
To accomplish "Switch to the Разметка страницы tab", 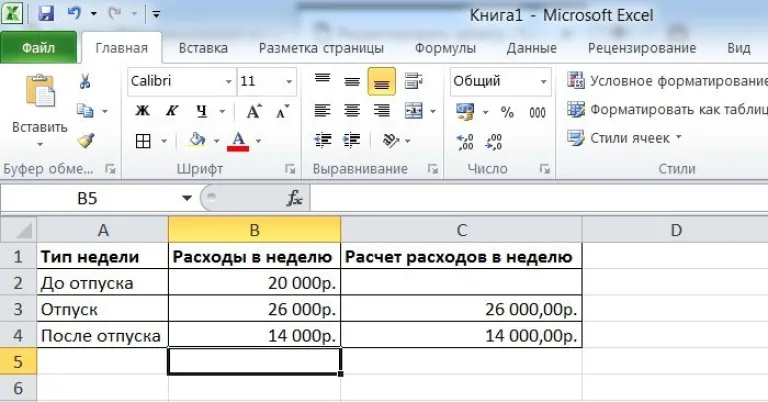I will pyautogui.click(x=321, y=48).
